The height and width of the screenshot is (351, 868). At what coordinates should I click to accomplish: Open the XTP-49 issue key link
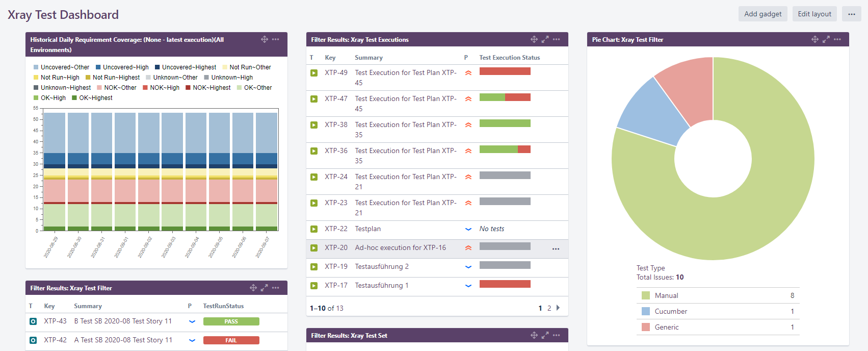[x=336, y=72]
